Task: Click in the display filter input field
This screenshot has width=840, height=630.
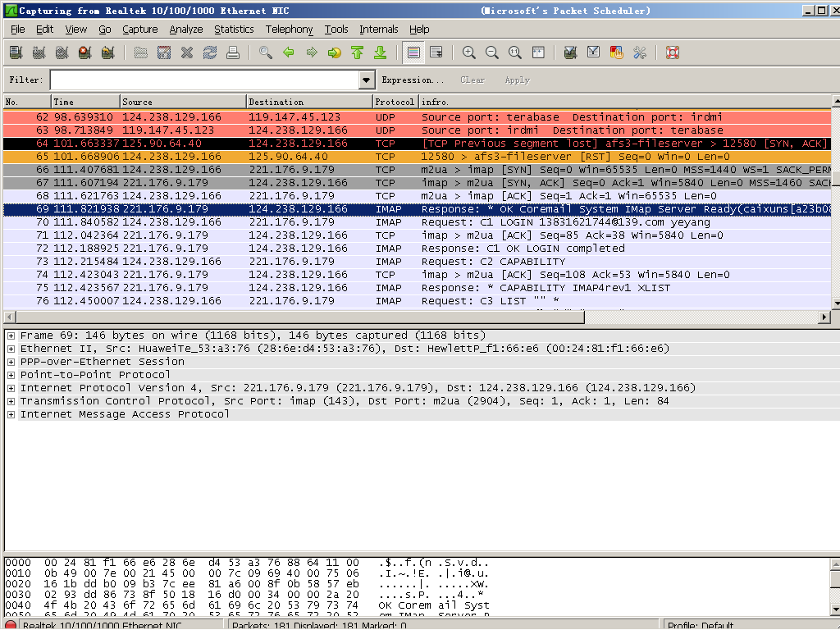Action: pos(205,80)
